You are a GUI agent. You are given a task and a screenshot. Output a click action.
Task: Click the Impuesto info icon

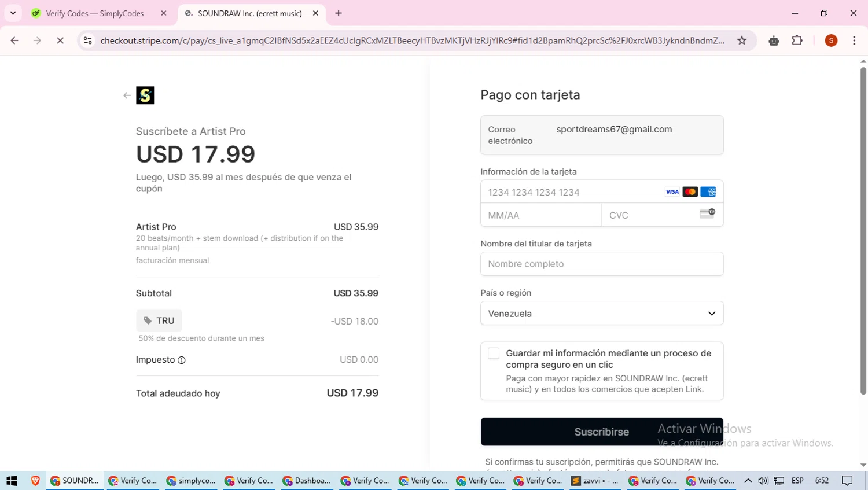coord(182,360)
